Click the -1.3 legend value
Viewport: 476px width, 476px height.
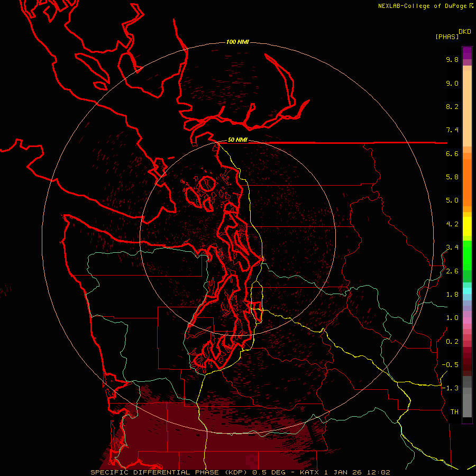point(450,388)
